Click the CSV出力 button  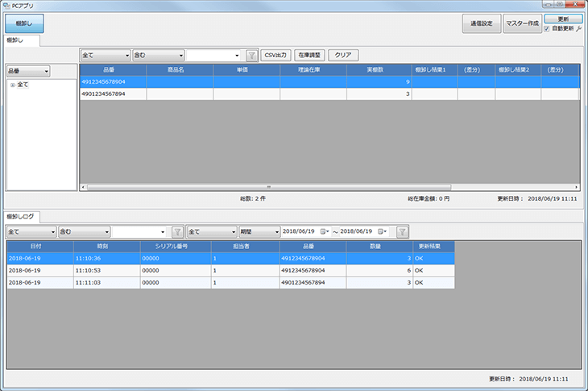pos(276,56)
